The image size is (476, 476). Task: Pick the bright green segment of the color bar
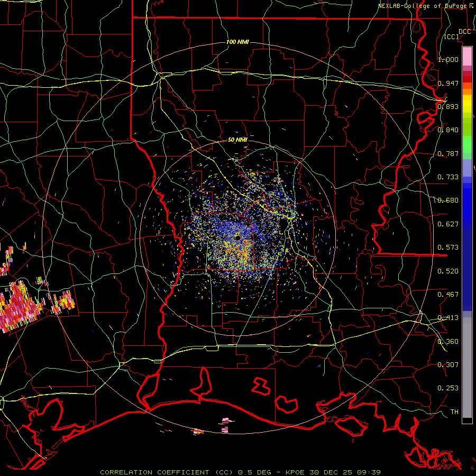[467, 144]
